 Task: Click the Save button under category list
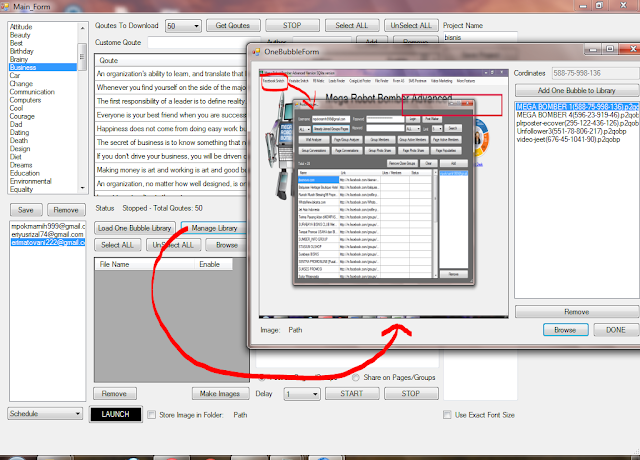click(x=26, y=210)
